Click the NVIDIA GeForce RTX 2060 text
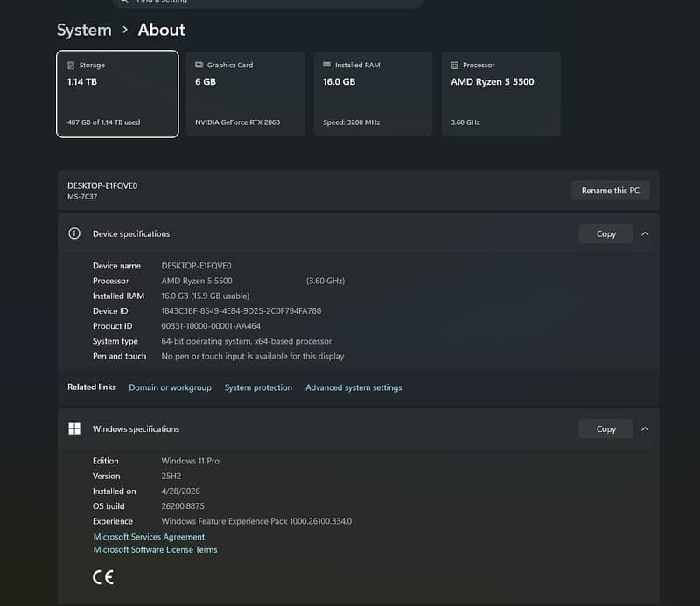 tap(237, 122)
